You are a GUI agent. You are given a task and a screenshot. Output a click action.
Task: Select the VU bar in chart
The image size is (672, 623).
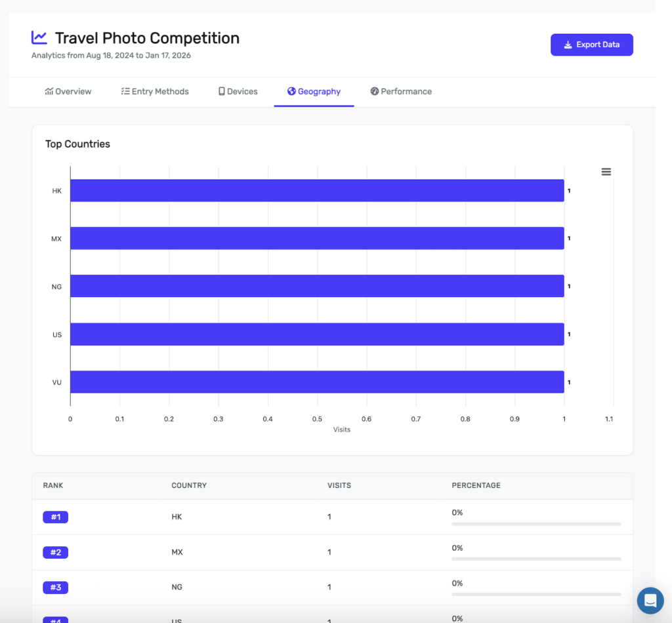(317, 382)
